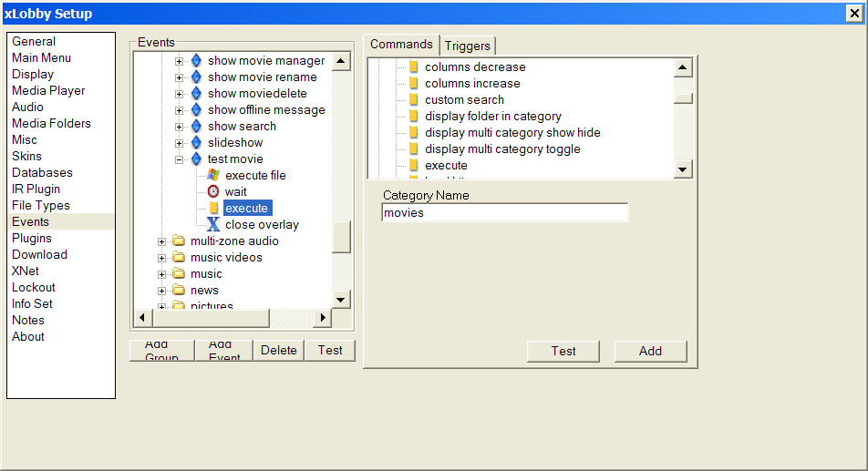Expand the show moviedelete node
This screenshot has height=471, width=868.
(179, 94)
